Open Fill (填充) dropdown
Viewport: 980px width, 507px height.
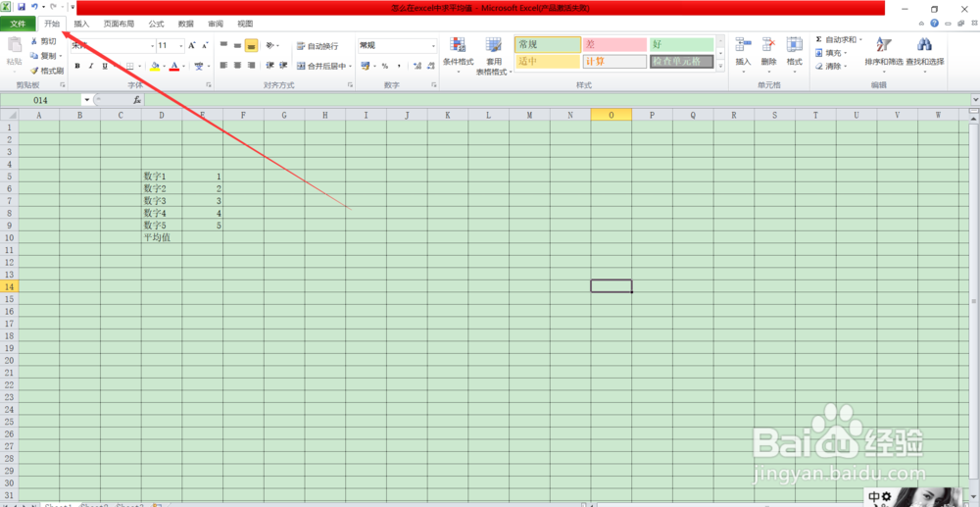[831, 53]
